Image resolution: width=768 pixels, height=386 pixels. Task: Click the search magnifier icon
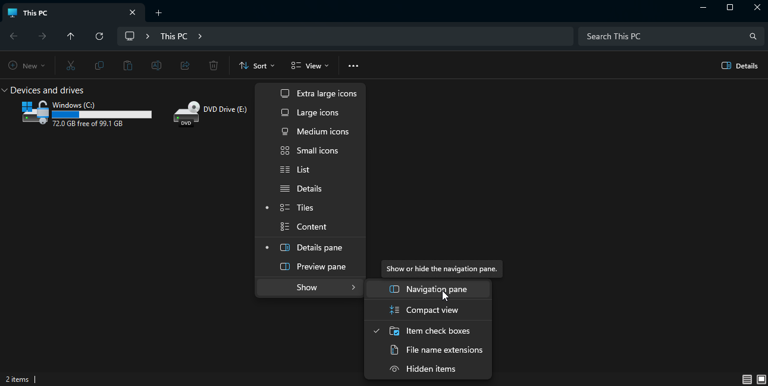753,36
